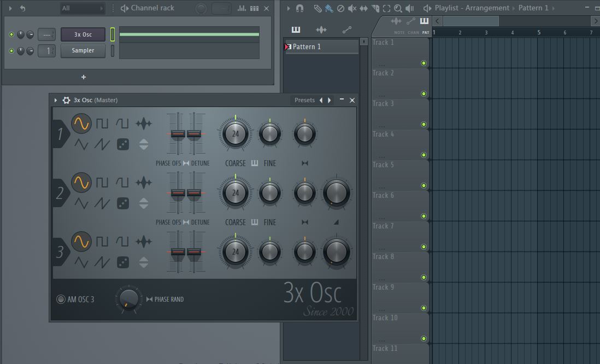
Task: Toggle the Playlist snap magnet icon
Action: [x=299, y=8]
